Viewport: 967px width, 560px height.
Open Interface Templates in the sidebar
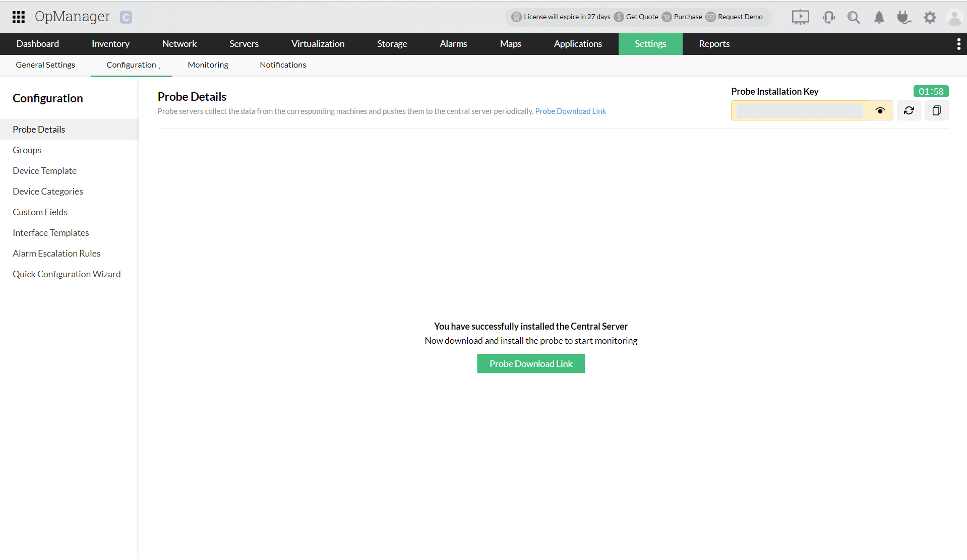[69, 233]
